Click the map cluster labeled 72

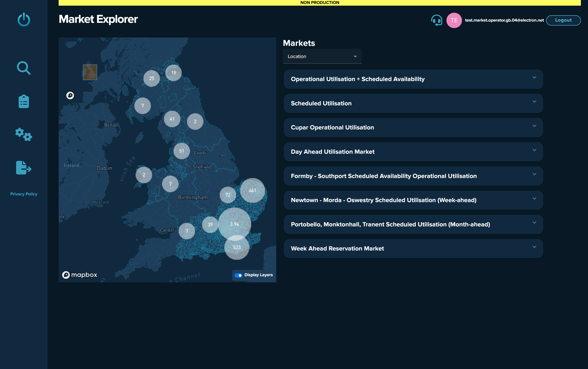click(x=228, y=195)
